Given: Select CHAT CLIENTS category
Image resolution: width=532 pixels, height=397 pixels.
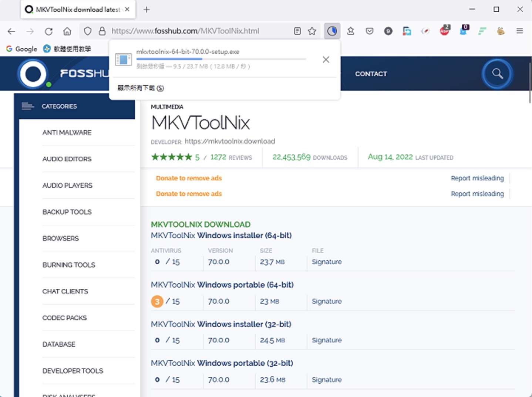Looking at the screenshot, I should (x=65, y=291).
